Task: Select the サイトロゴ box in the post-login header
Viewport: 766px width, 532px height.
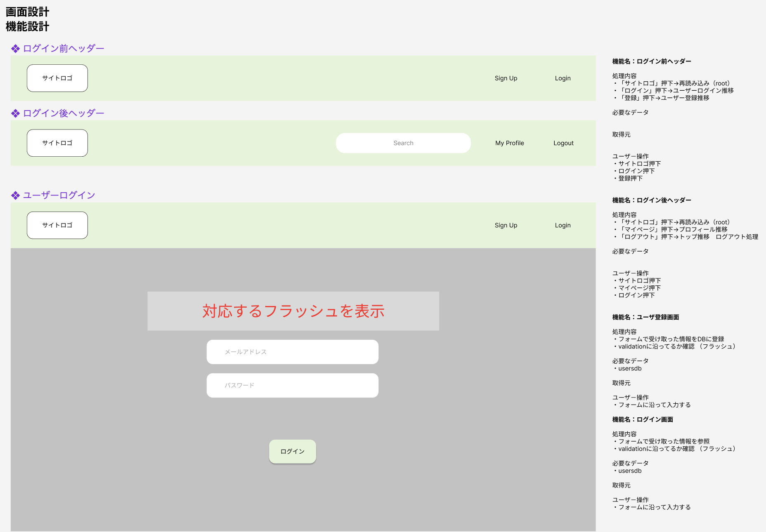Action: pyautogui.click(x=57, y=143)
